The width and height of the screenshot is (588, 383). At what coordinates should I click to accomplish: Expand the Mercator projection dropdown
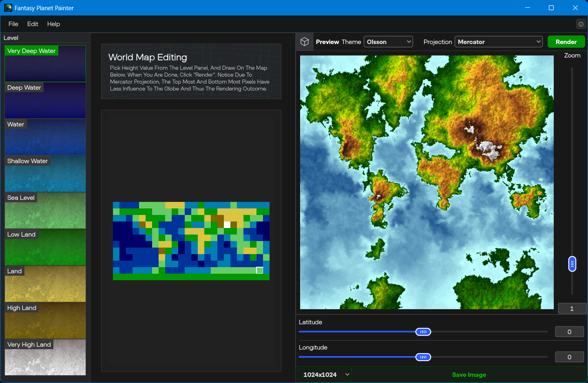[498, 42]
